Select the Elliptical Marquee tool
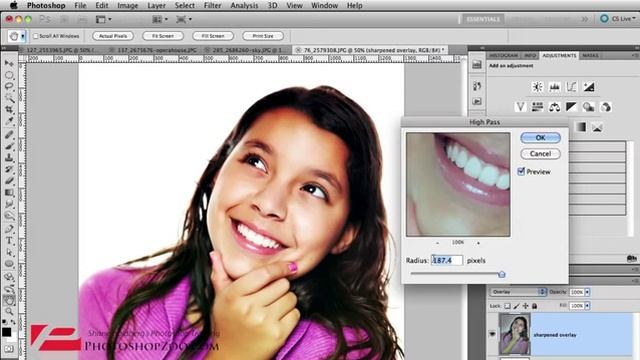The width and height of the screenshot is (640, 360). coord(9,75)
